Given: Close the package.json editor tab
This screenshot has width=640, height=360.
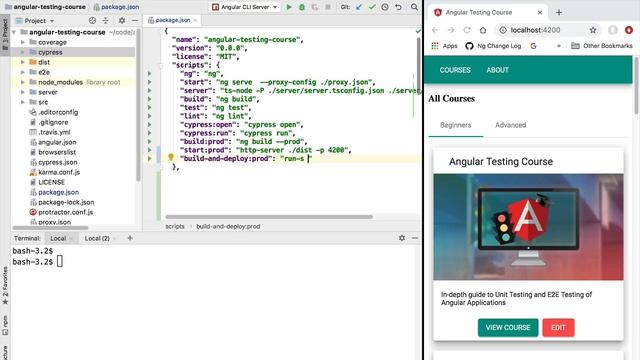Looking at the screenshot, I should tap(195, 20).
